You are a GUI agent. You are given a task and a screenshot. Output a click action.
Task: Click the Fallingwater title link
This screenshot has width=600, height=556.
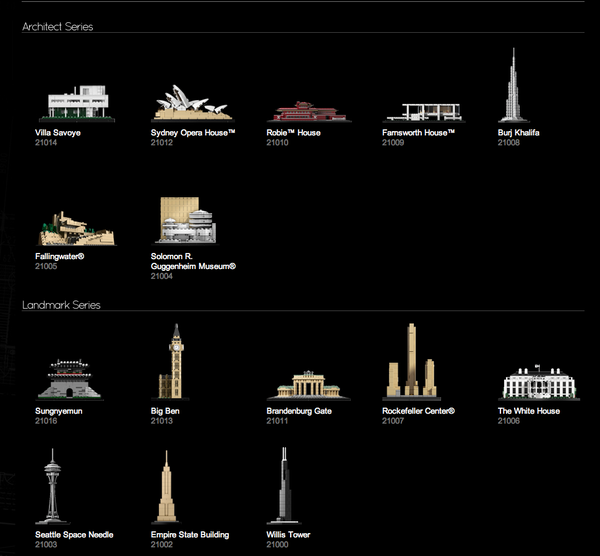[x=60, y=256]
